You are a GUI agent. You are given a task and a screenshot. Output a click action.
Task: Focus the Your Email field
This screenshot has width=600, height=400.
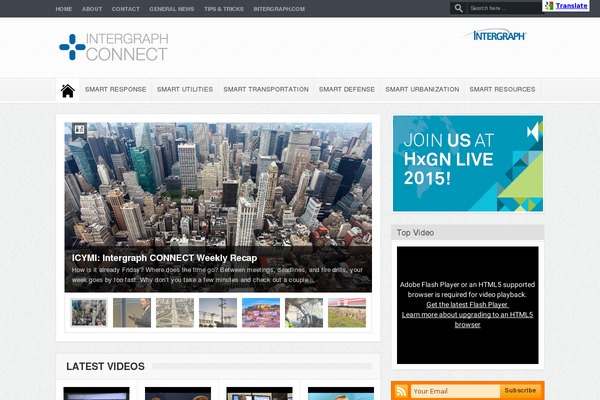[x=455, y=391]
